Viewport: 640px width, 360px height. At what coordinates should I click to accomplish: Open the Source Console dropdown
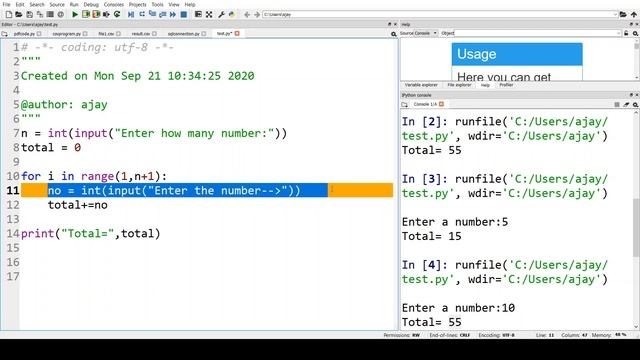426,33
